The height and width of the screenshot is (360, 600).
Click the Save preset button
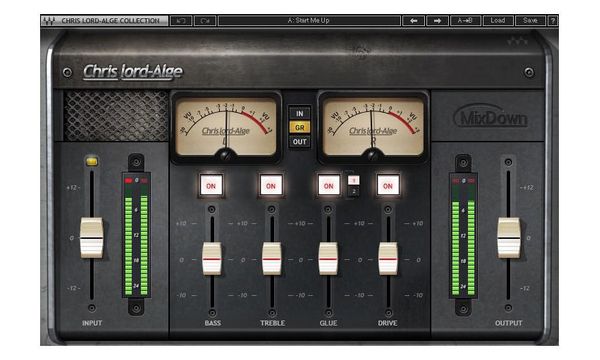[x=530, y=21]
